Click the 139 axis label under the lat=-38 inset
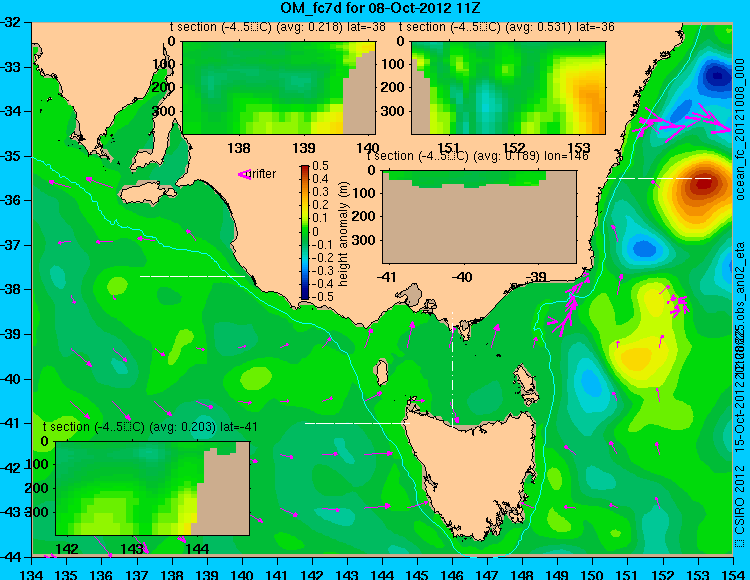The height and width of the screenshot is (580, 750). [x=304, y=148]
